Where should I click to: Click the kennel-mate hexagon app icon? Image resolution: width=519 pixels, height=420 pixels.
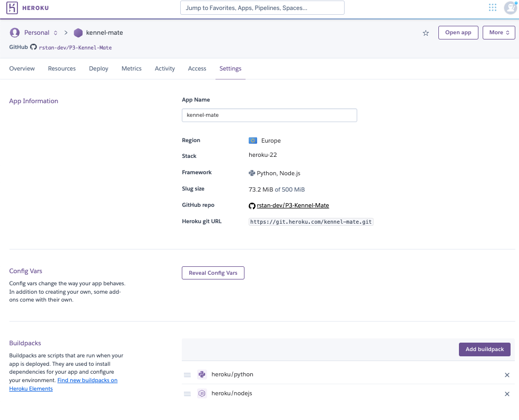click(x=78, y=33)
